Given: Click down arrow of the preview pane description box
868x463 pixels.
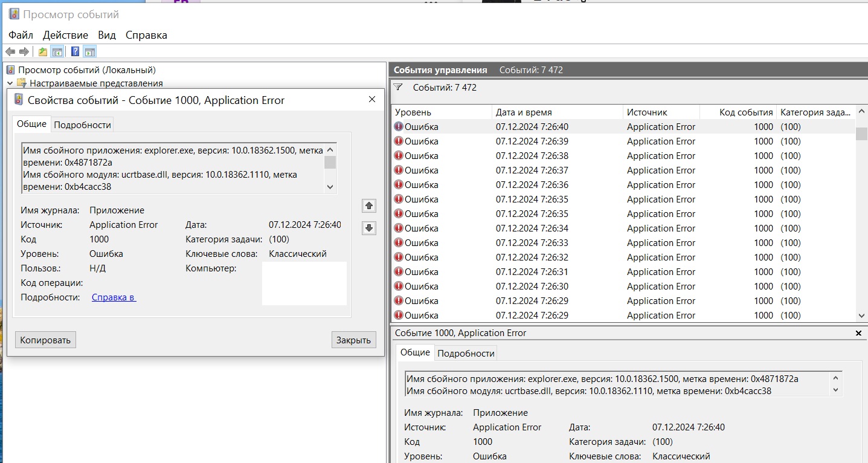Looking at the screenshot, I should [836, 390].
